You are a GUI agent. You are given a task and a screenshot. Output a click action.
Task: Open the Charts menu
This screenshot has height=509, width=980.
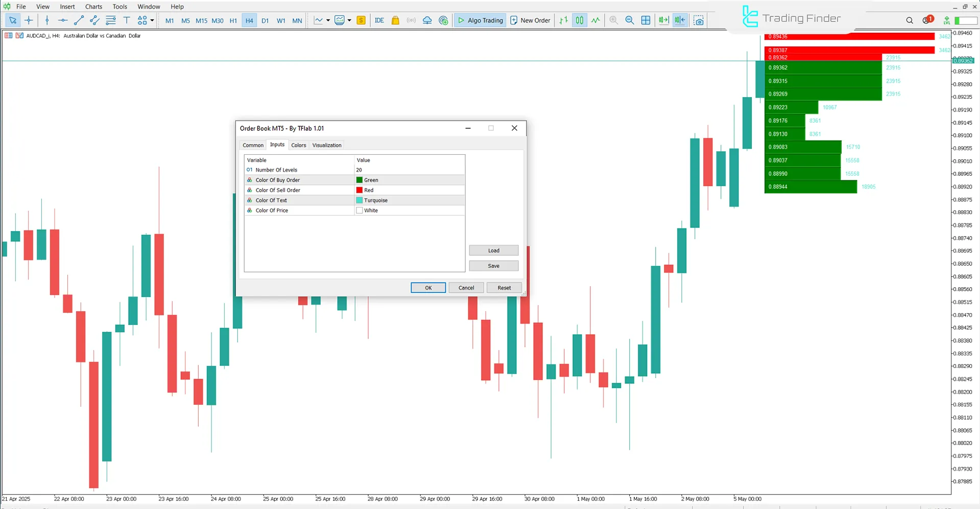(93, 7)
